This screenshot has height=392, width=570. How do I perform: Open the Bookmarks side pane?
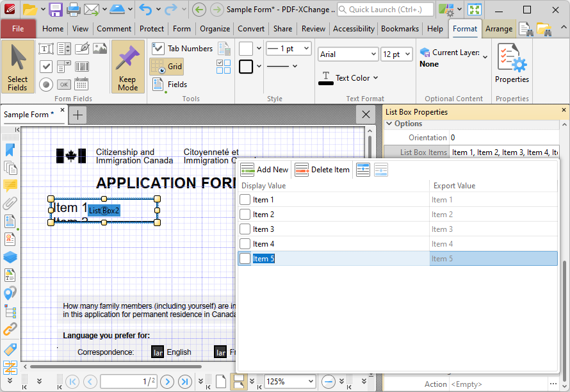pos(10,150)
